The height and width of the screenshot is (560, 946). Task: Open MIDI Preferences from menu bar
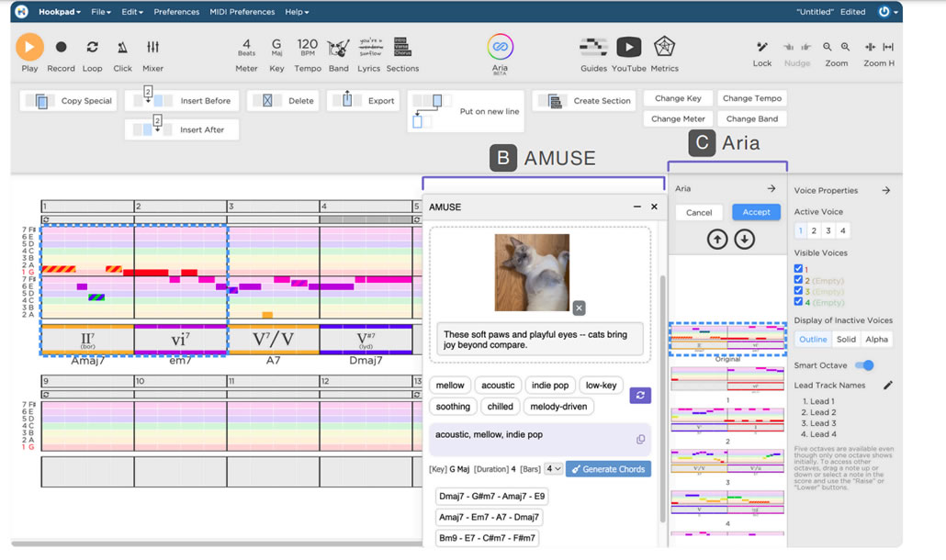click(x=243, y=12)
